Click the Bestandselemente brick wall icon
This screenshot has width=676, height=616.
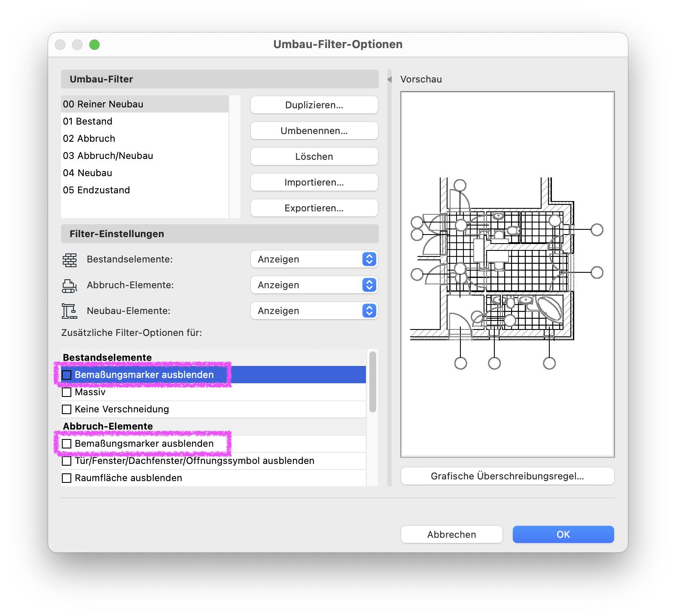(70, 260)
